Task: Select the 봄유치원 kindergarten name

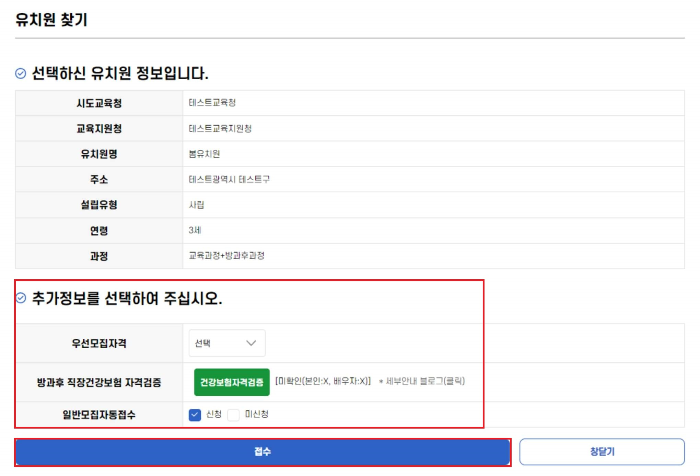Action: [x=204, y=154]
